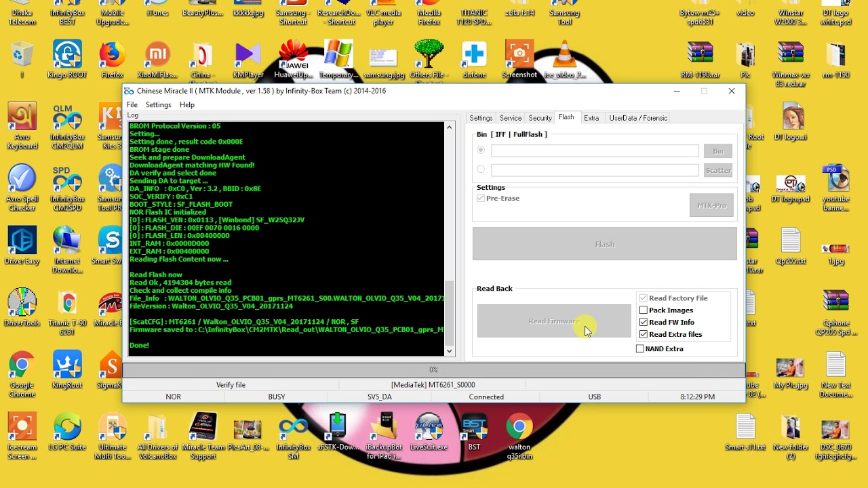Image resolution: width=868 pixels, height=488 pixels.
Task: Open the Miracle Team Support icon
Action: pos(203,436)
